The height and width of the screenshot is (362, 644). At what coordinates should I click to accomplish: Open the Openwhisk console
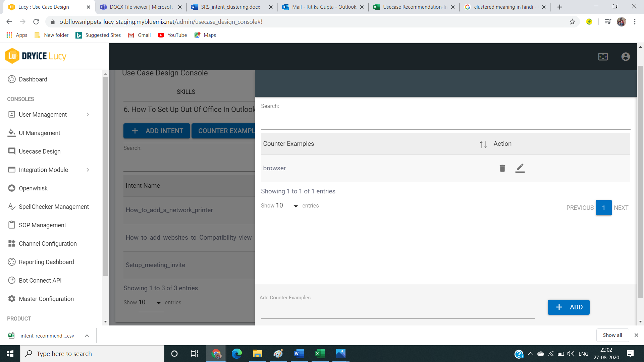pos(33,188)
